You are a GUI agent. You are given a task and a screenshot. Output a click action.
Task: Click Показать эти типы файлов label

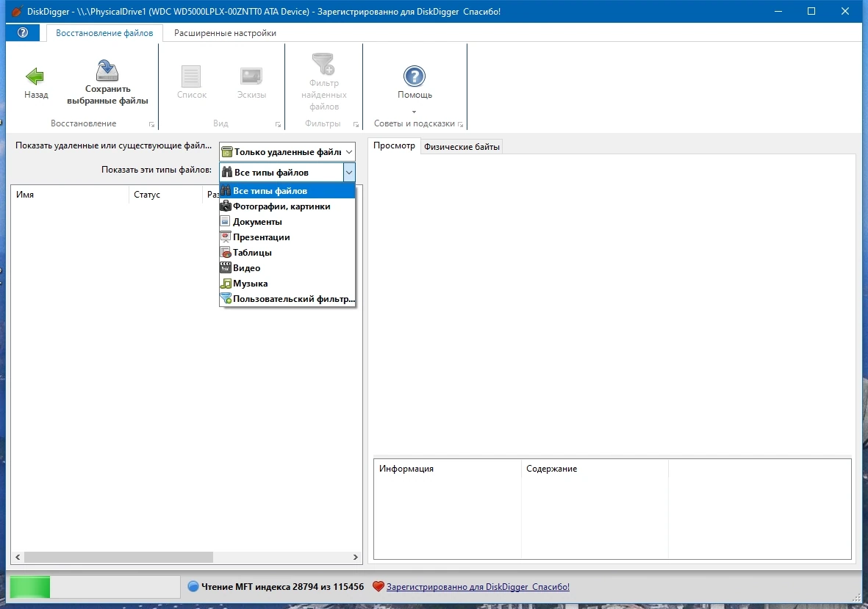point(156,170)
